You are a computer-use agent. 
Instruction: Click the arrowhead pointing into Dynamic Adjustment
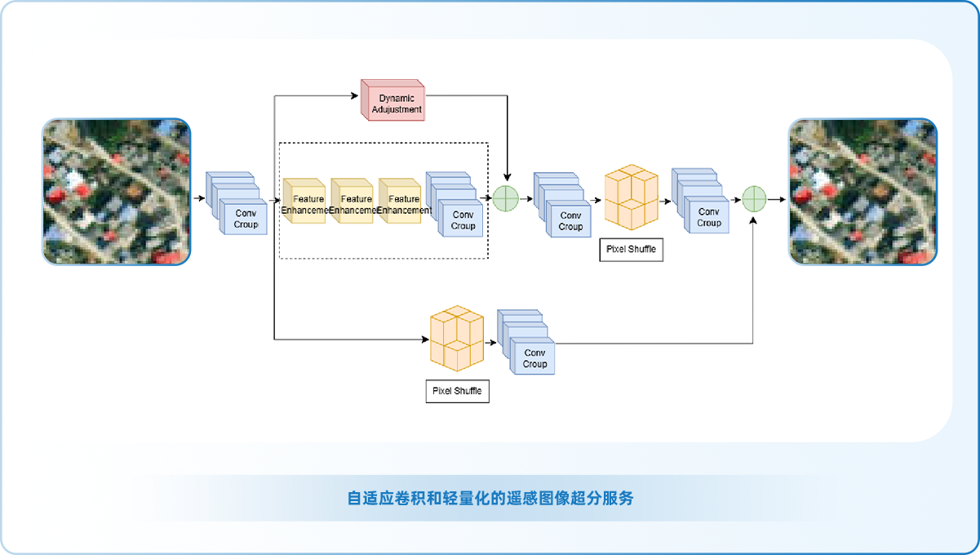355,95
